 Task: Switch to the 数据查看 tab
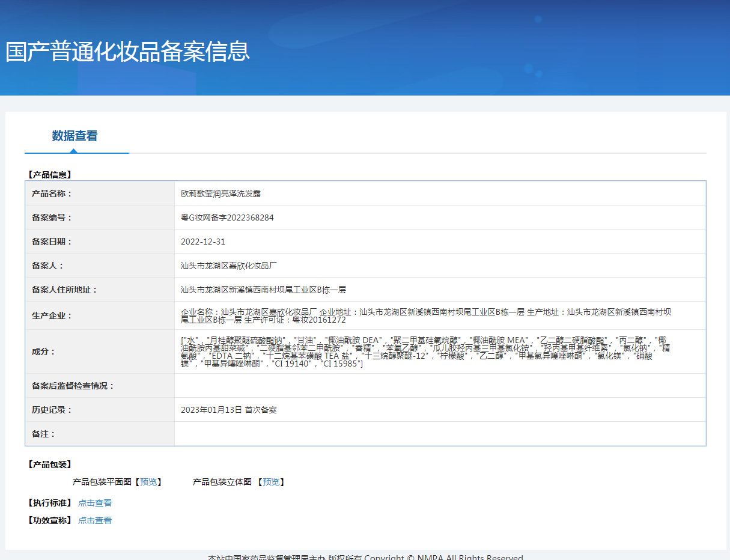click(x=75, y=136)
